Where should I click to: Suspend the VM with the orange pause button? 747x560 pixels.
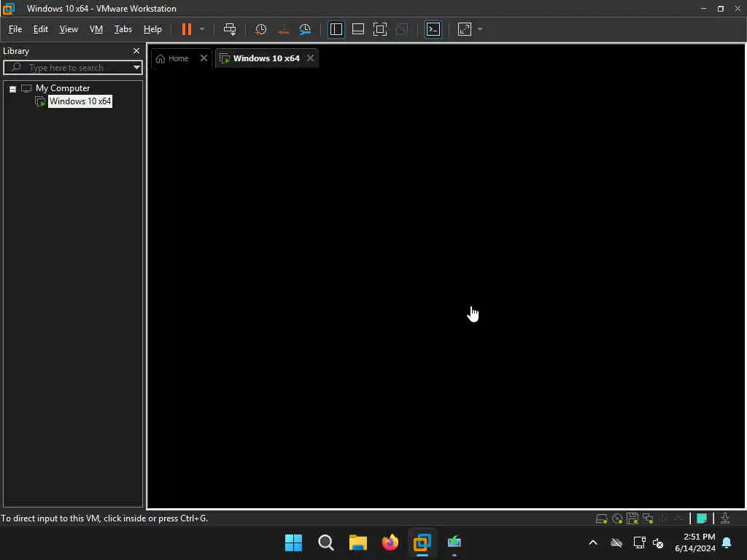pyautogui.click(x=186, y=29)
